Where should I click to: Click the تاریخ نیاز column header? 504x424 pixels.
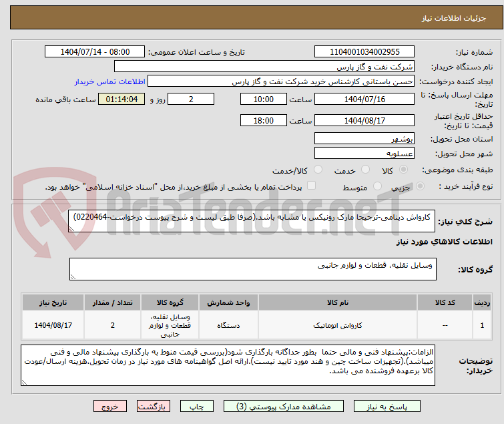click(x=53, y=302)
